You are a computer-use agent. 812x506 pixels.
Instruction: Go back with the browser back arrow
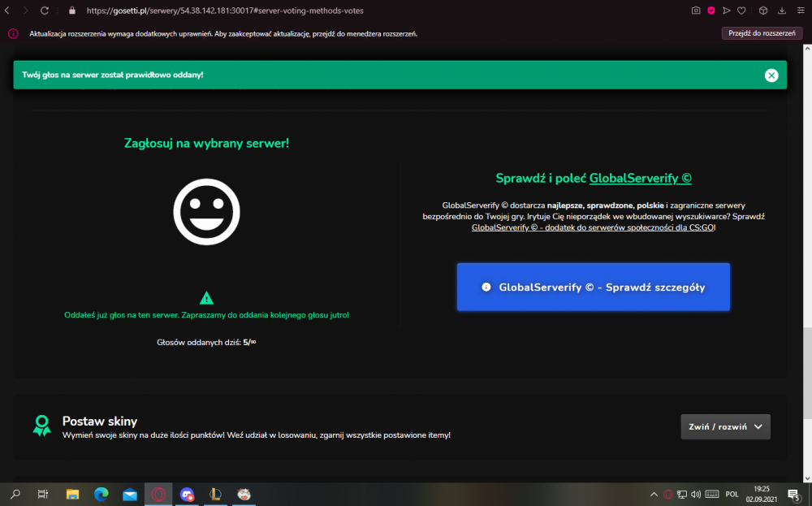(8, 11)
